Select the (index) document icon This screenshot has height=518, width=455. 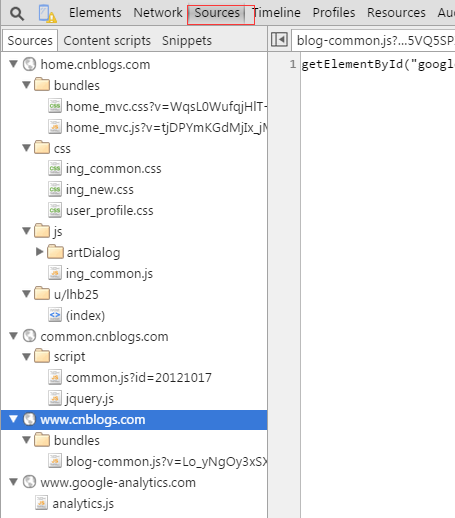55,315
